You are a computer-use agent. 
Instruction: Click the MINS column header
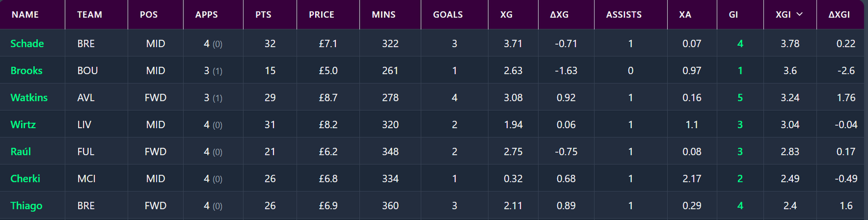pos(384,15)
